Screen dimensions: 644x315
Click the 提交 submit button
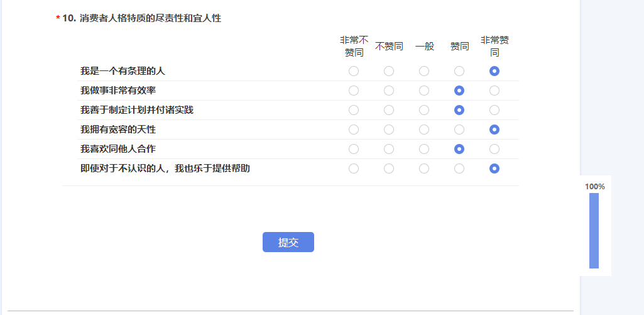pos(288,242)
